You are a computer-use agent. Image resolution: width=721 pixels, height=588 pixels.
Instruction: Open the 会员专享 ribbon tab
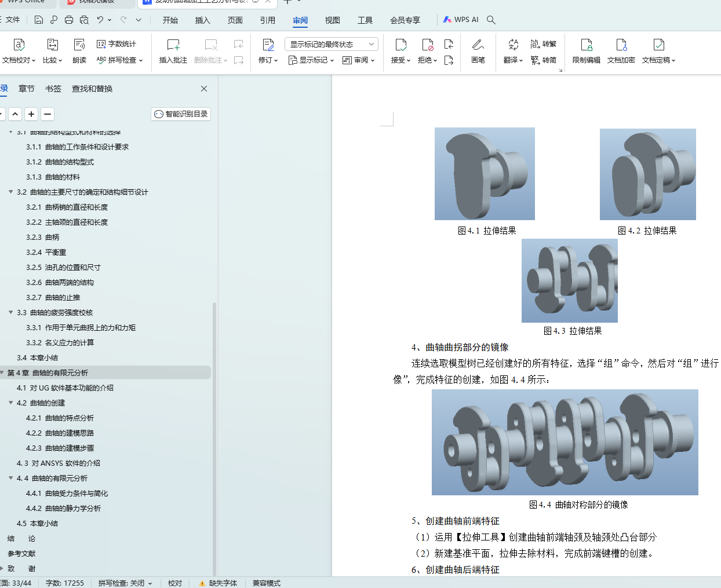405,20
